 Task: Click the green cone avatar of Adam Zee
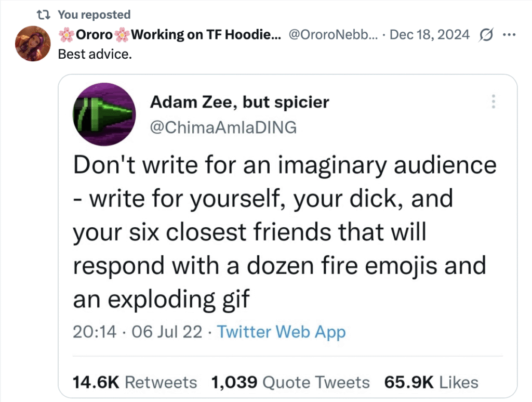(104, 113)
